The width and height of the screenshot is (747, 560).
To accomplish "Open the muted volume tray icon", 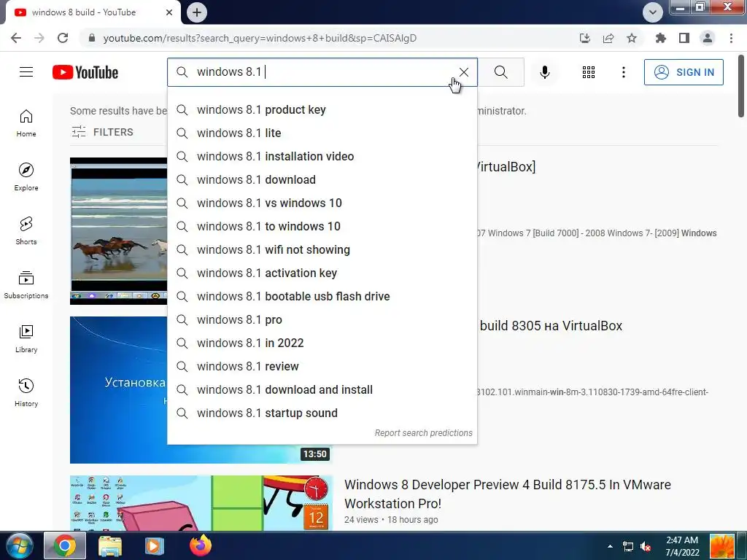I will coord(646,546).
